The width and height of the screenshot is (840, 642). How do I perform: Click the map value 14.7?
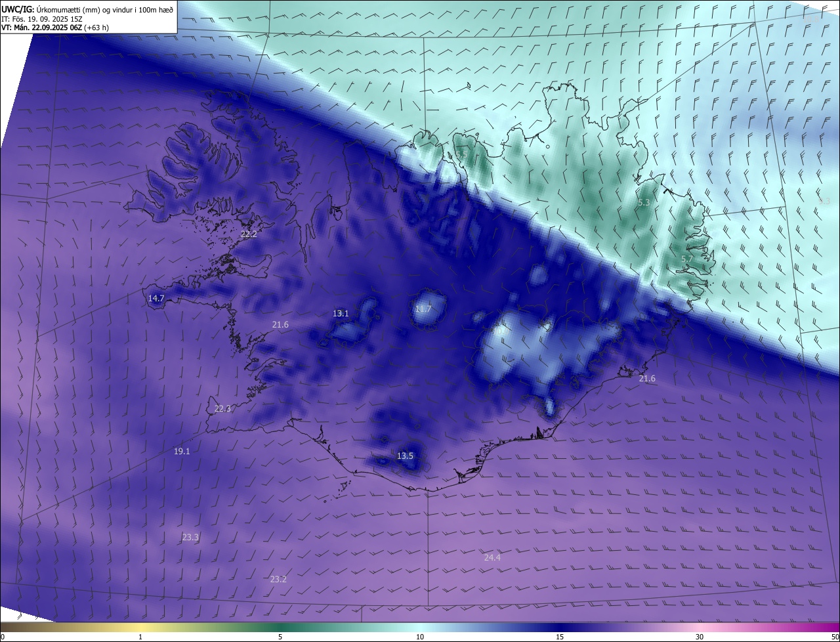coord(156,298)
